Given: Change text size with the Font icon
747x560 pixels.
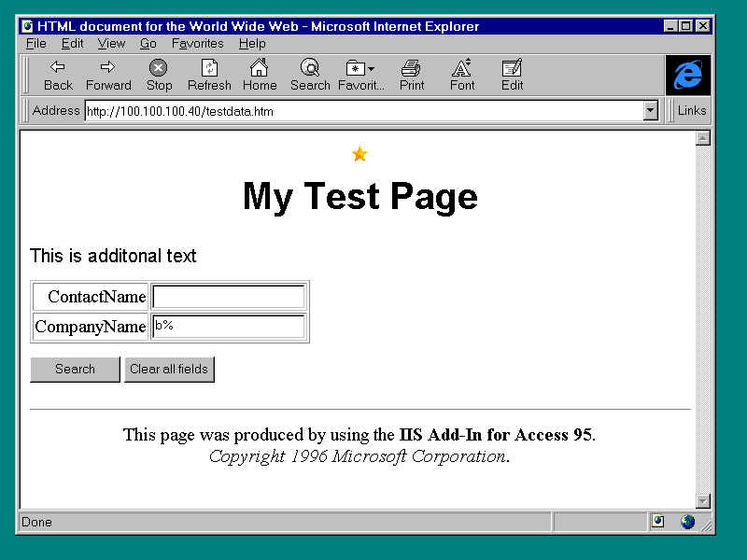Looking at the screenshot, I should [461, 68].
